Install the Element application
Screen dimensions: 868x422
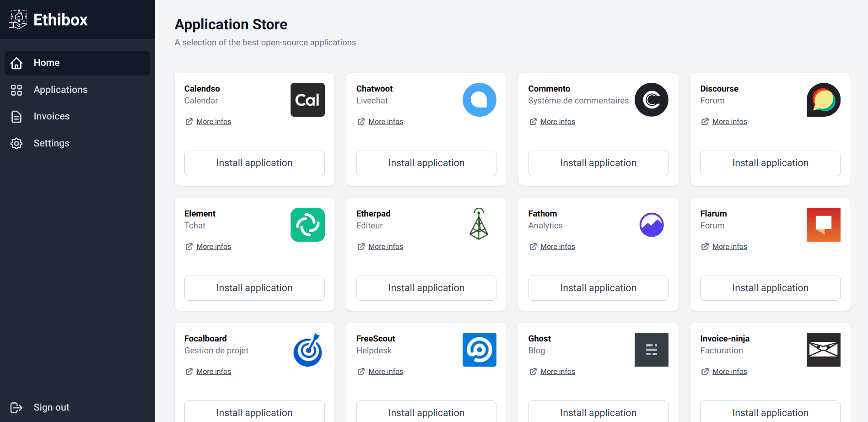254,288
